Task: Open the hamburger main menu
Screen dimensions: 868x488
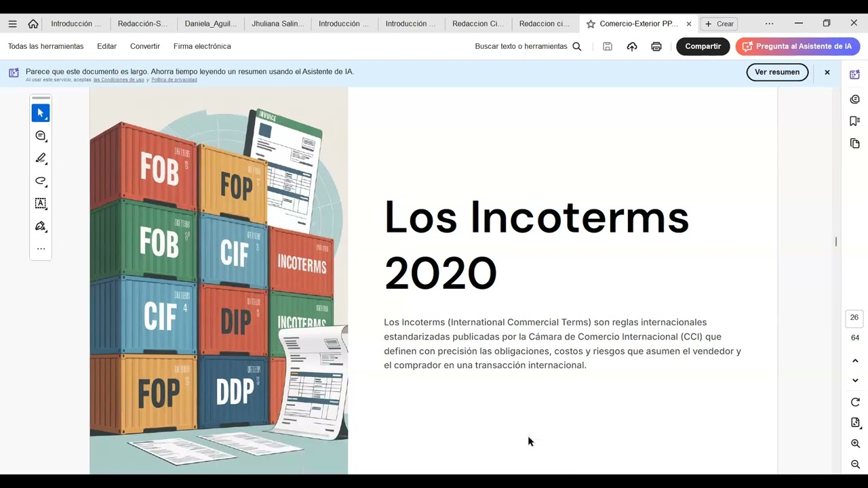Action: [x=12, y=24]
